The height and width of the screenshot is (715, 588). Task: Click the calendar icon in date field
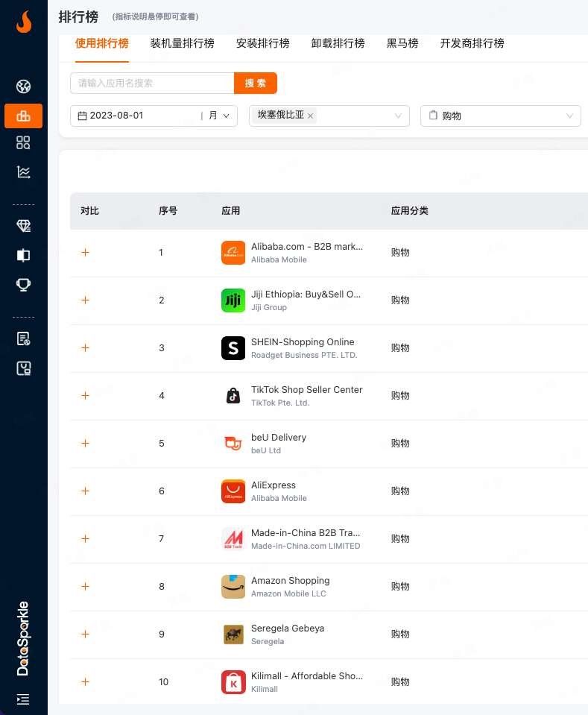(x=82, y=116)
